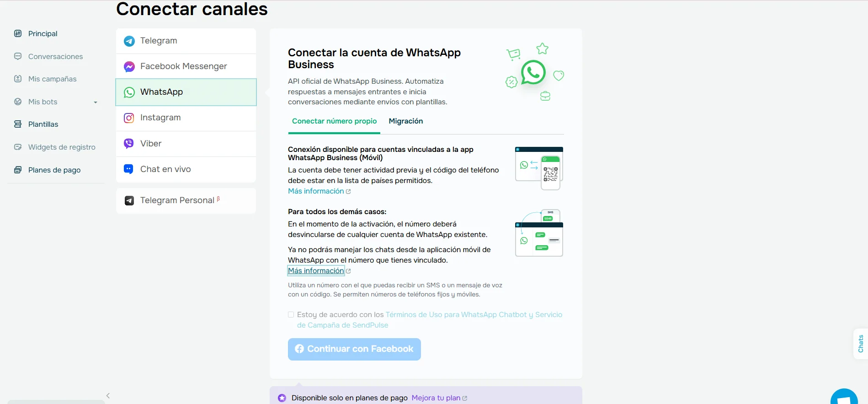Select Telegram Personal beta channel
The image size is (868, 404).
pos(186,200)
